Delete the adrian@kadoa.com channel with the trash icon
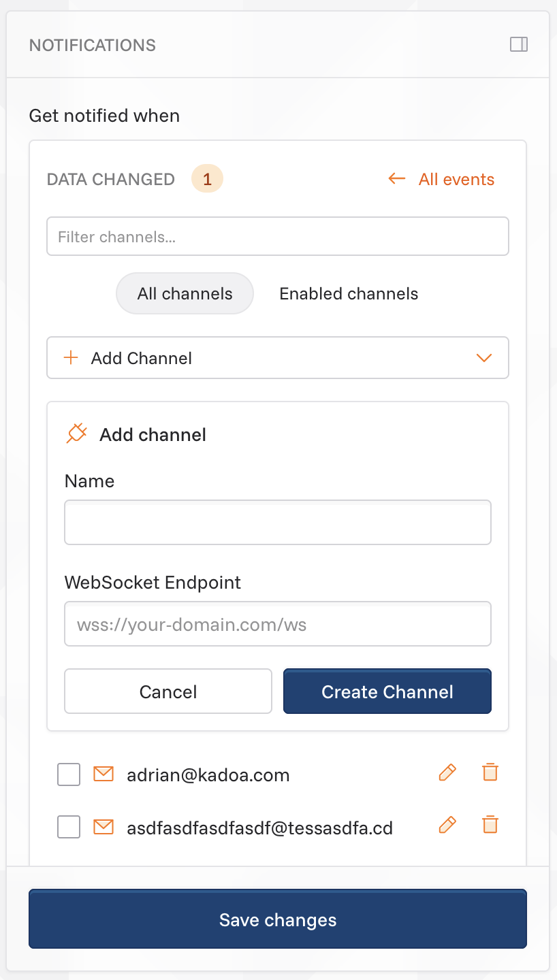 click(x=490, y=772)
